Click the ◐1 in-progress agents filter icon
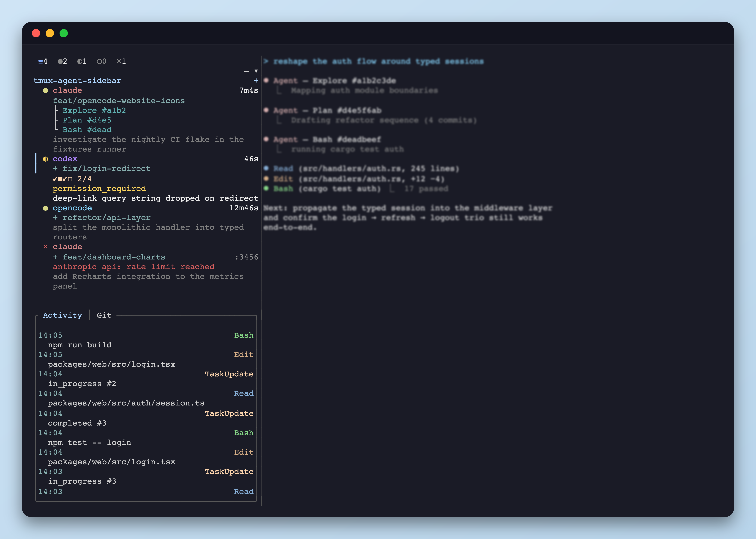 [x=82, y=61]
